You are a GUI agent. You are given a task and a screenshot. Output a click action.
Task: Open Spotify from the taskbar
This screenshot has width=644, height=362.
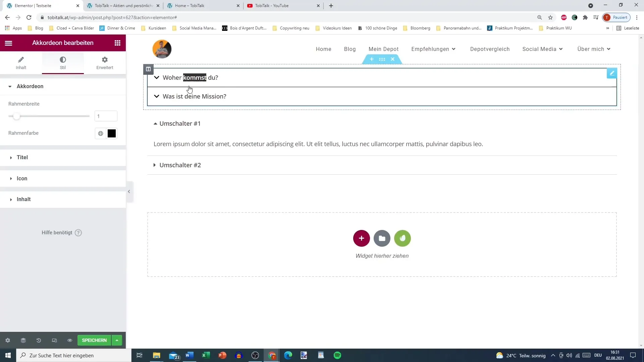click(337, 355)
